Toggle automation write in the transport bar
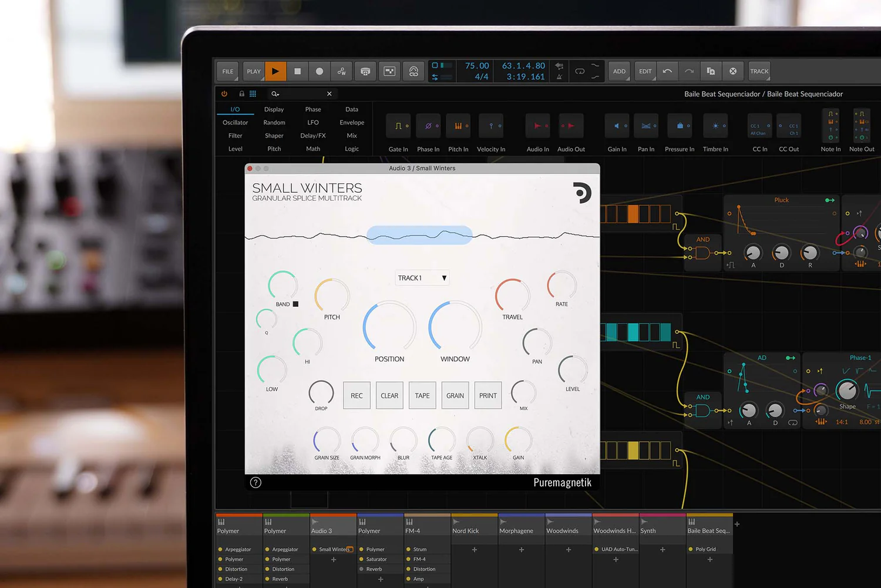This screenshot has height=588, width=881. [x=342, y=71]
